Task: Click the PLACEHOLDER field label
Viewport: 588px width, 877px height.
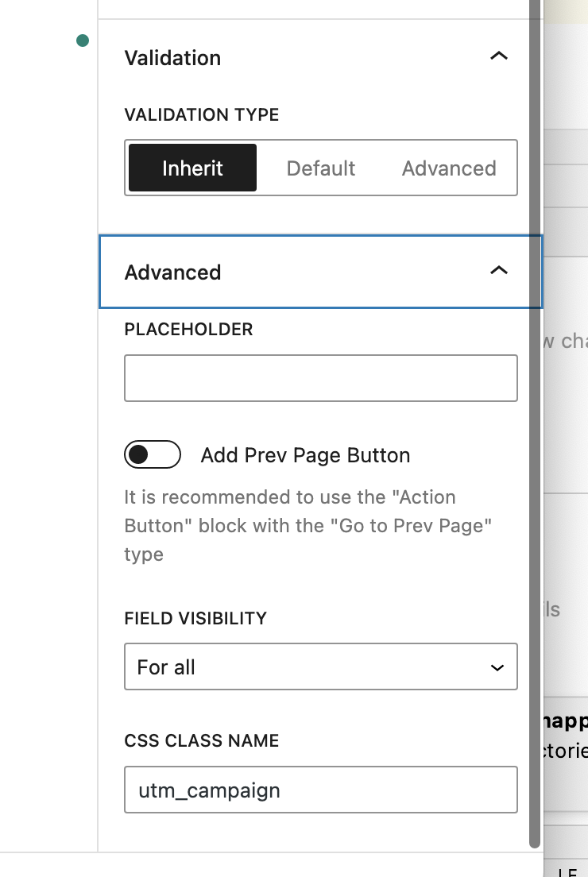Action: click(188, 330)
